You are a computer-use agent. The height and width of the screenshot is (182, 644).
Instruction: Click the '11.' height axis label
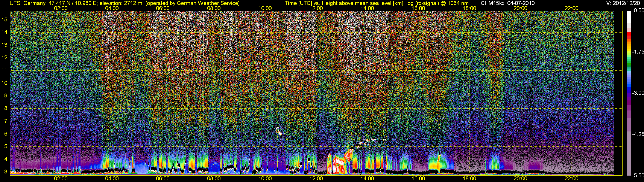click(x=5, y=70)
